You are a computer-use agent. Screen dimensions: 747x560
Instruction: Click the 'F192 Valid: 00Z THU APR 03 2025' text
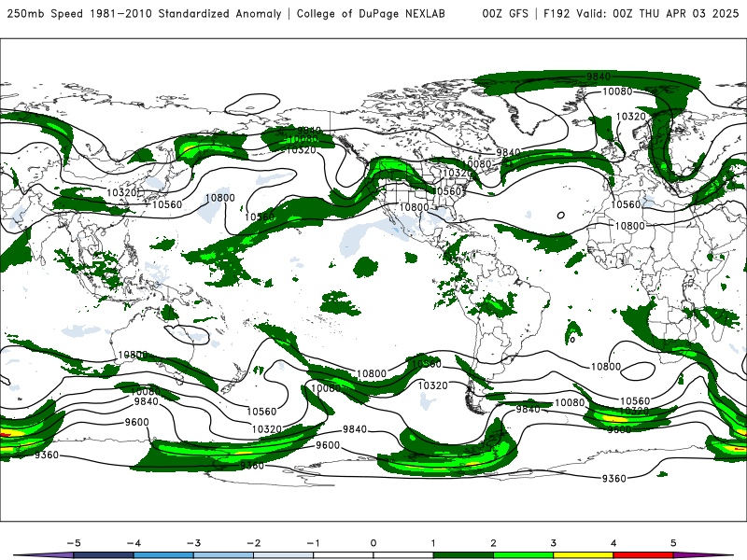[641, 14]
